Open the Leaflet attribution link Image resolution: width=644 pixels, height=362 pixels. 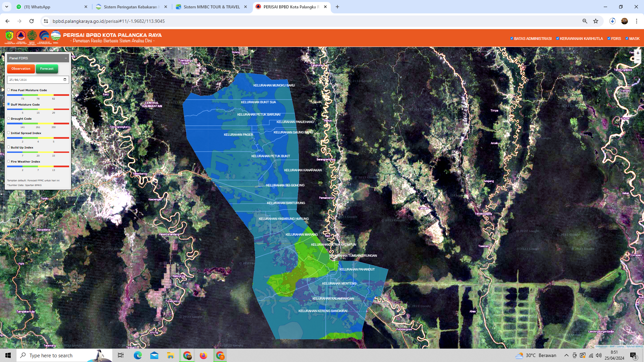621,346
